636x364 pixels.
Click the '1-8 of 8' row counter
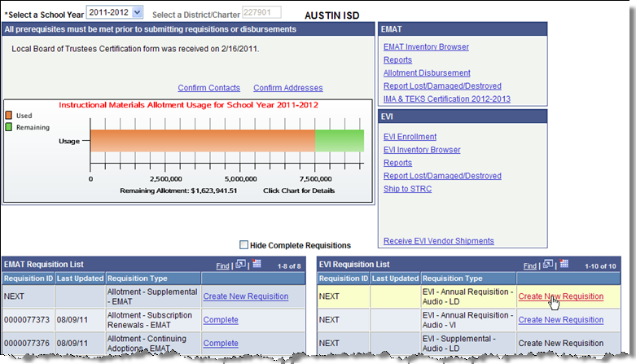pyautogui.click(x=289, y=266)
